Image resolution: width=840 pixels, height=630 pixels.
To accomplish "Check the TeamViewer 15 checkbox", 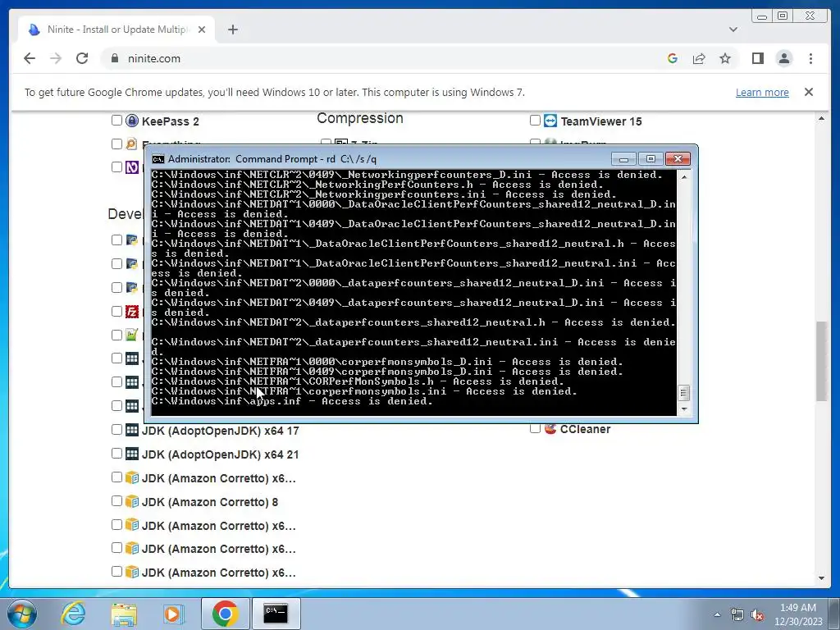I will pyautogui.click(x=535, y=120).
